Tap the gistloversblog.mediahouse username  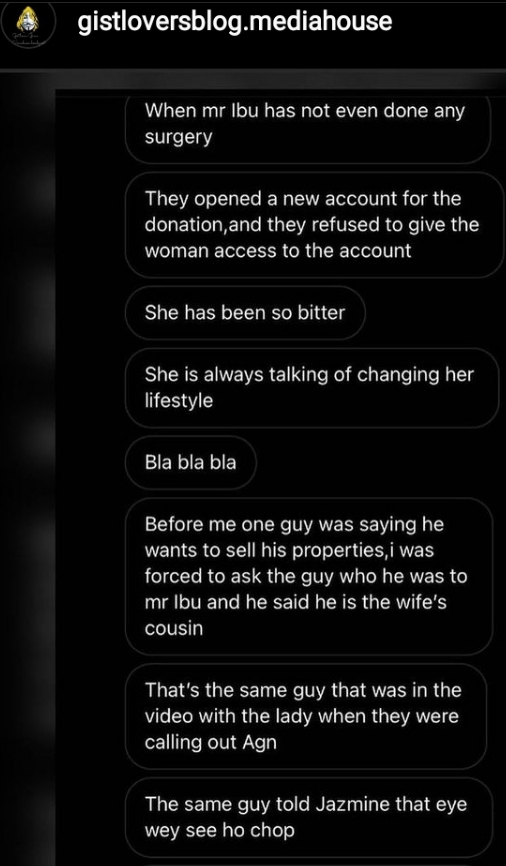[235, 22]
